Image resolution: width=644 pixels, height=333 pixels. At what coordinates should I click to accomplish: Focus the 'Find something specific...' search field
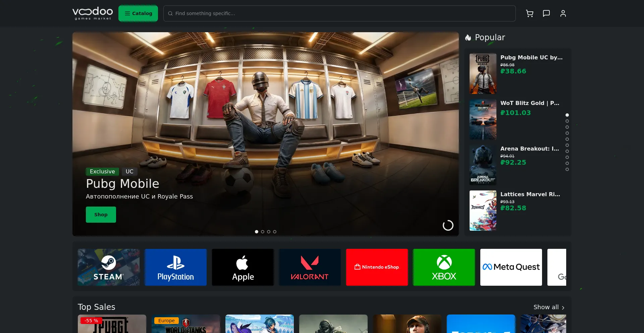click(x=339, y=13)
